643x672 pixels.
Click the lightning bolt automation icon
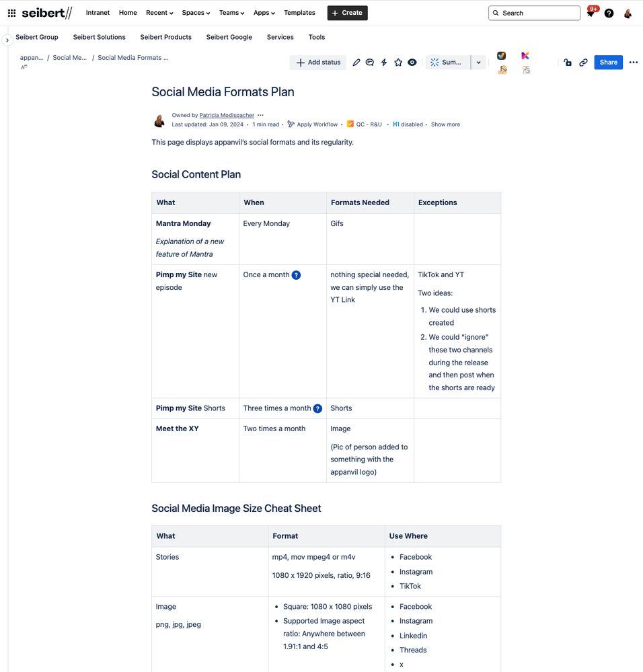click(384, 63)
